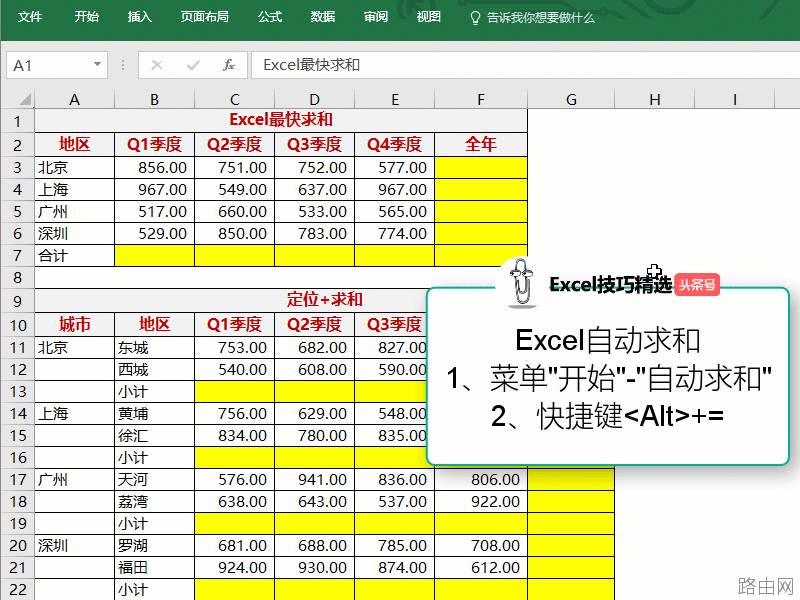Click the 城市 header cell

pos(74,324)
